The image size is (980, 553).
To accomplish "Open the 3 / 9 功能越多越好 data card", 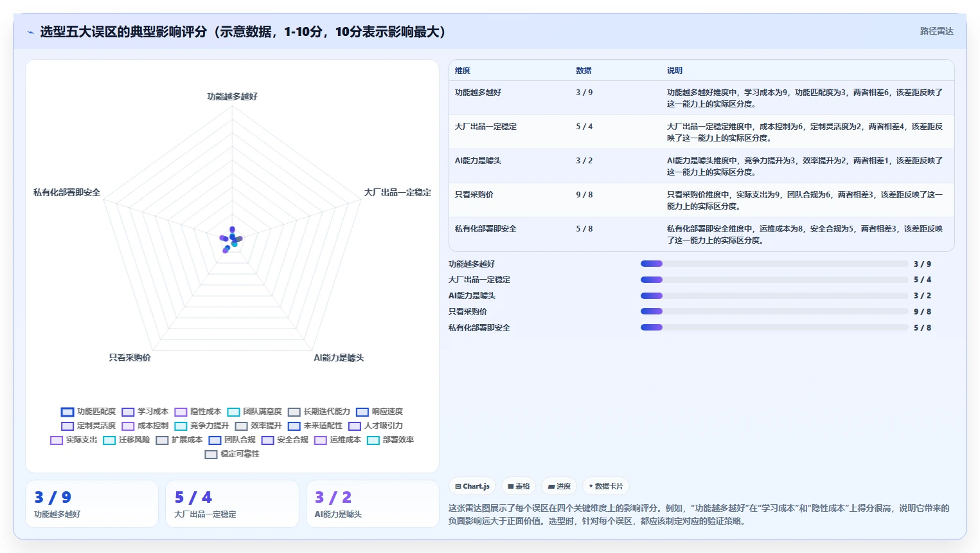I will (x=92, y=503).
